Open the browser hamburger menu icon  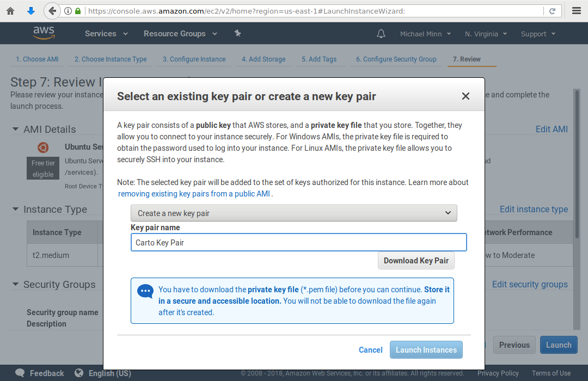click(577, 11)
